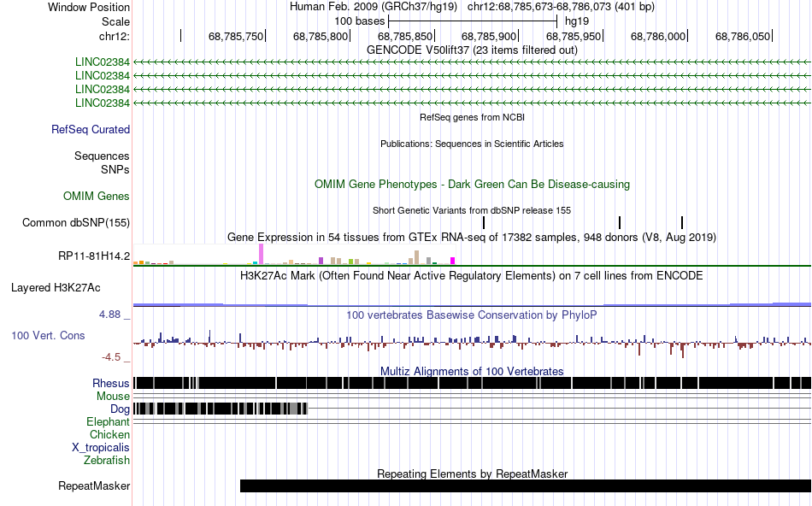Open Repeating Elements by RepeatMasker title
The height and width of the screenshot is (506, 812).
point(472,474)
